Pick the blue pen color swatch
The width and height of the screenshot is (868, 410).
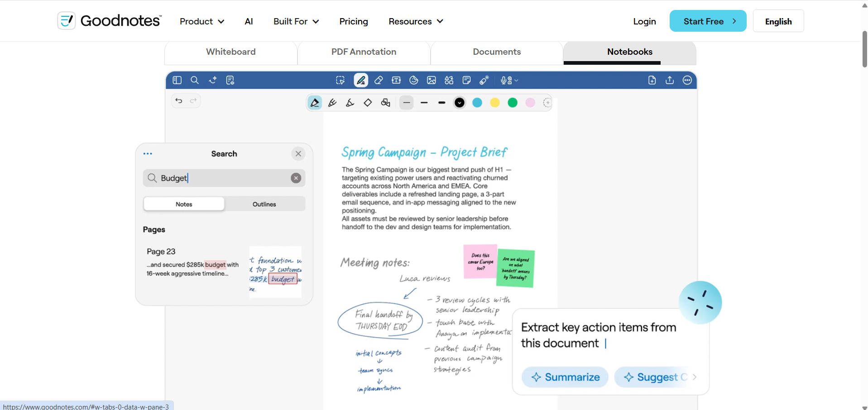477,103
